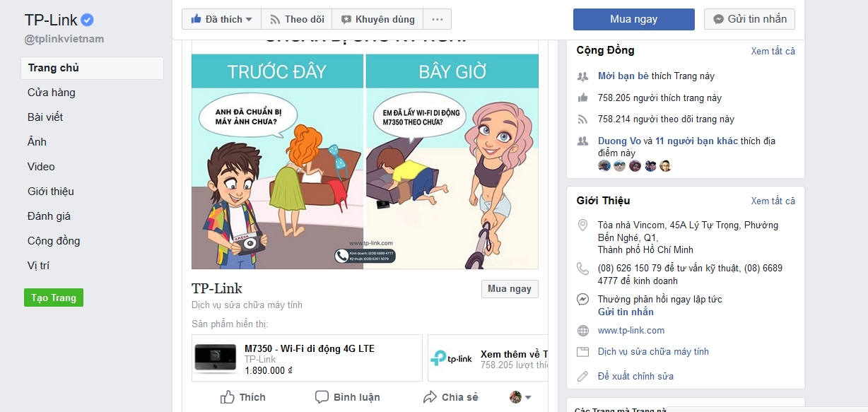868x412 pixels.
Task: Click the phone icon in Giới Thiệu section
Action: 583,269
